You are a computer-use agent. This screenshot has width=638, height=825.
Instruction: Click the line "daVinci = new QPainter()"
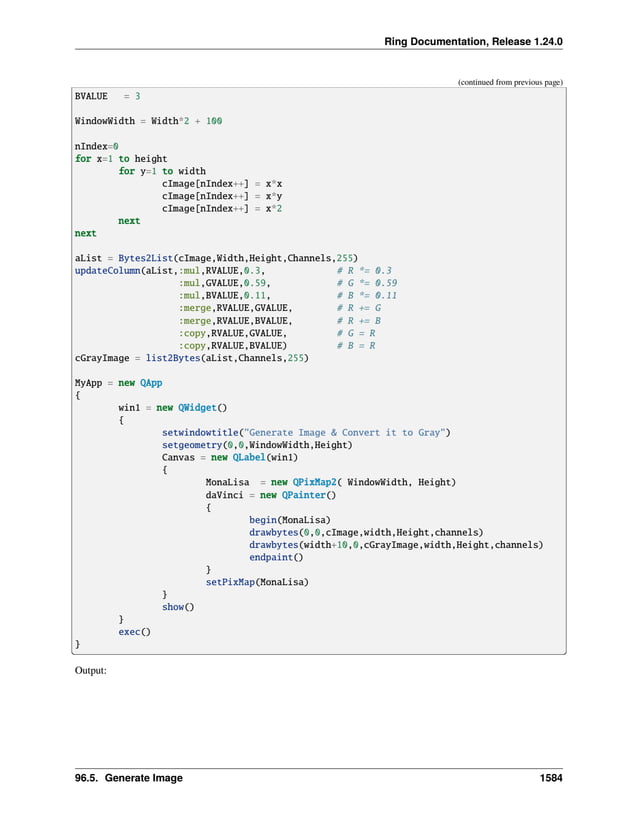[271, 495]
